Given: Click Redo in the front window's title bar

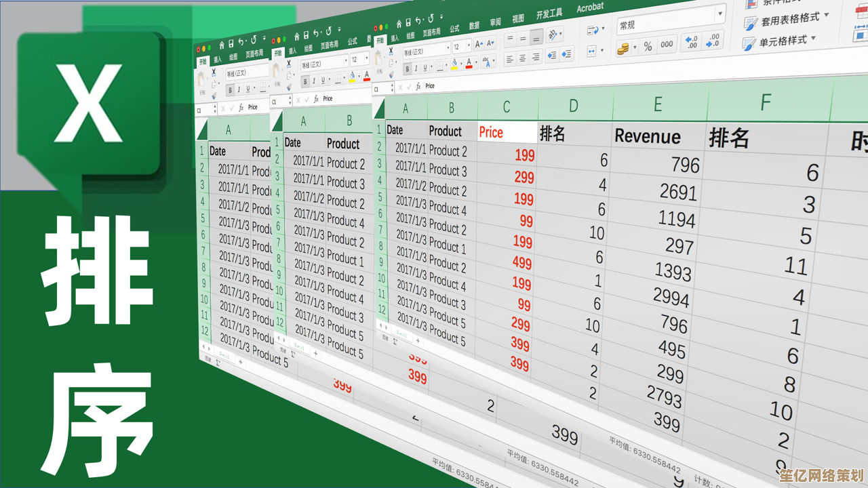Looking at the screenshot, I should coord(431,18).
